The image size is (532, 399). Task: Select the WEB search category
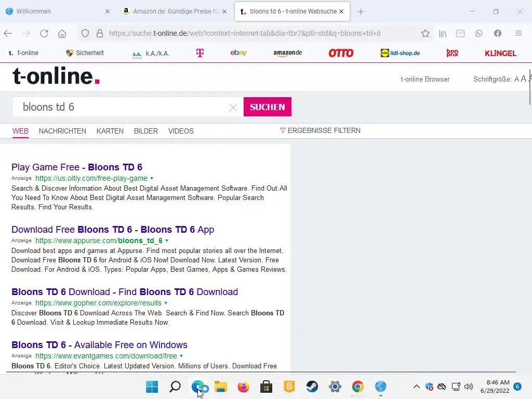pos(20,131)
